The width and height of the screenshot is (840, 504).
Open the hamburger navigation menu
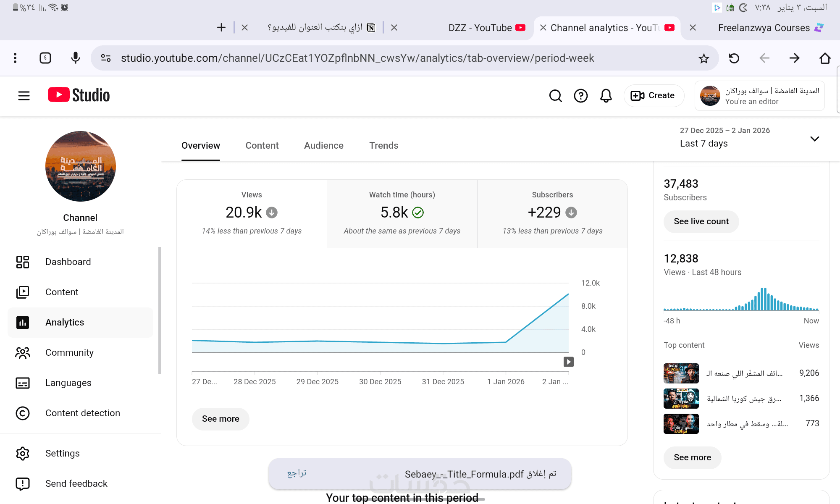click(24, 96)
